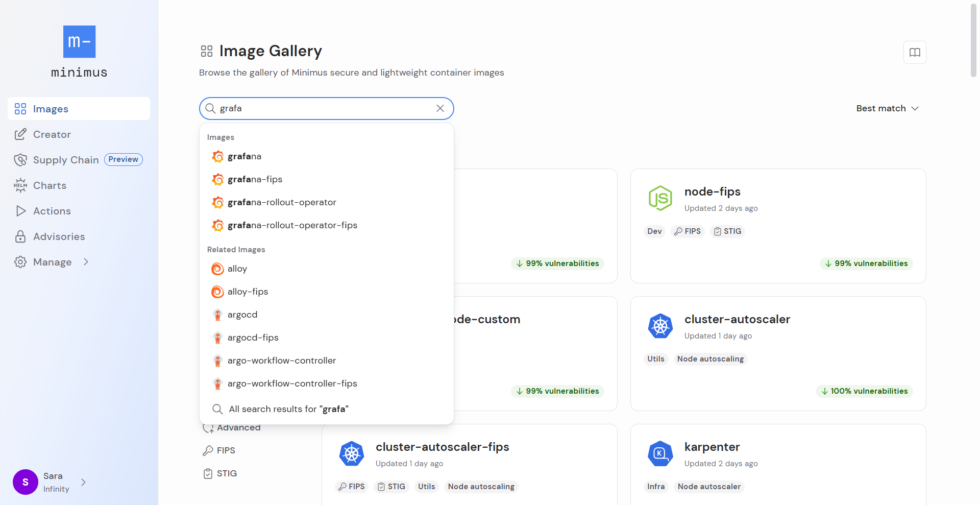The image size is (980, 505).
Task: Click All search results for "grafa"
Action: pyautogui.click(x=327, y=409)
